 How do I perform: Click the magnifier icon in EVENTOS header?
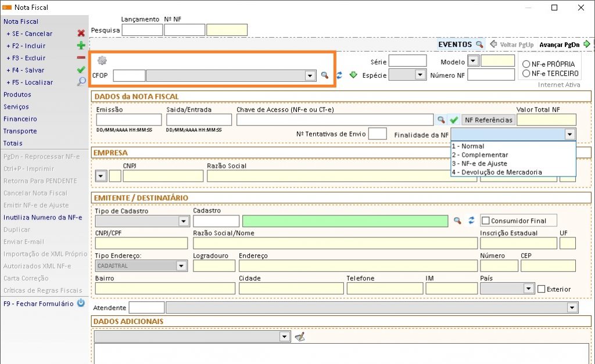(x=479, y=44)
